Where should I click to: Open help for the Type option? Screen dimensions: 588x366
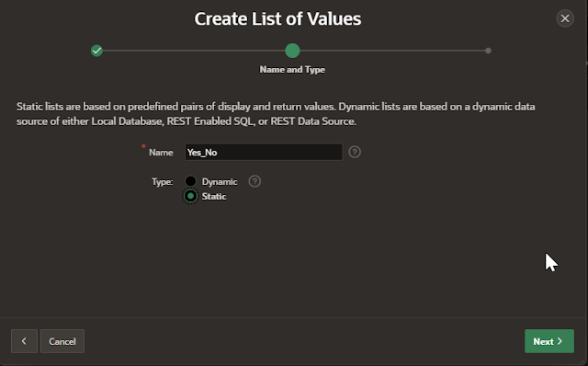(254, 181)
